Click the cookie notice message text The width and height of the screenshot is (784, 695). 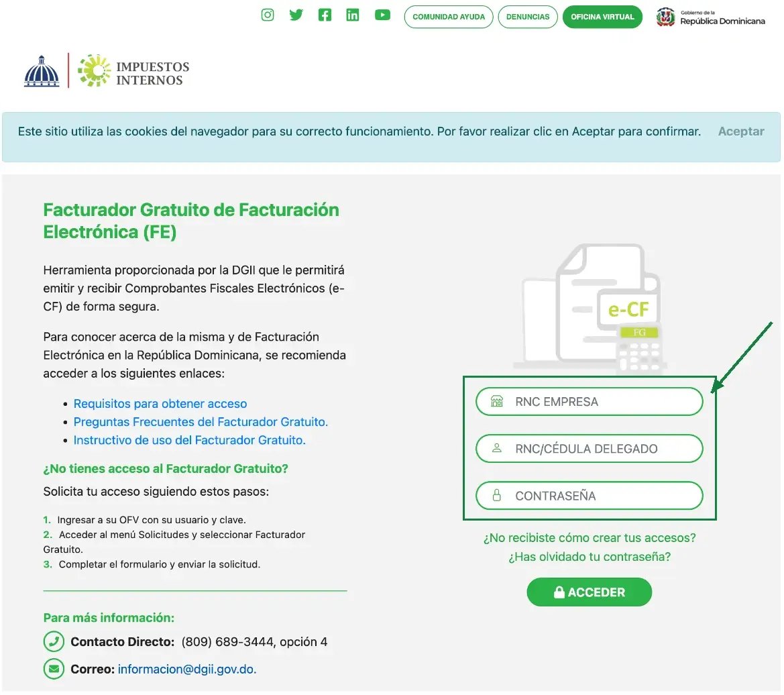359,131
